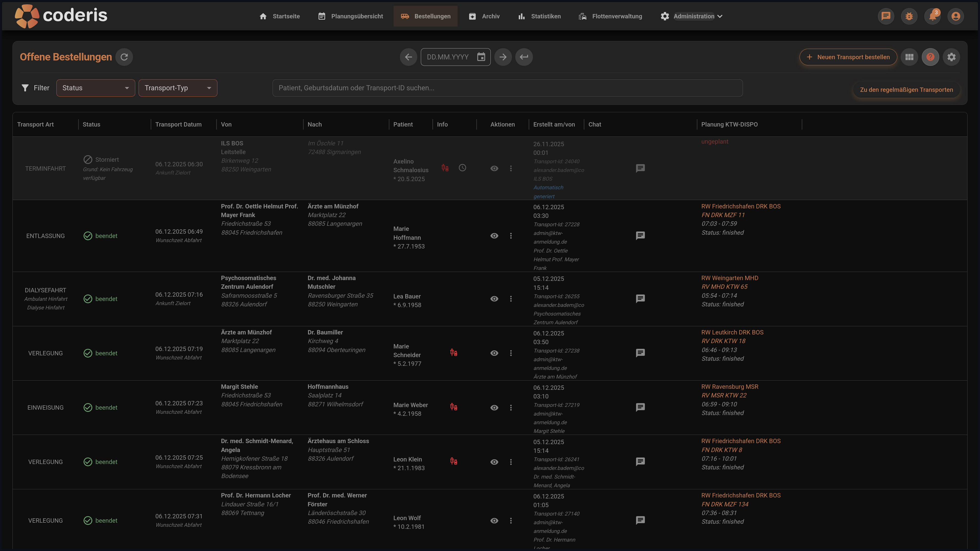The image size is (980, 551).
Task: Go to previous day arrow
Action: point(408,57)
